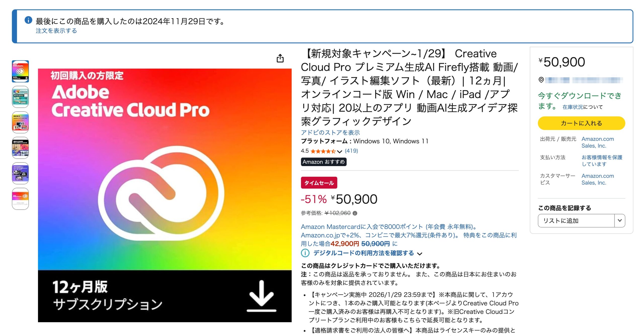The height and width of the screenshot is (336, 644).
Task: Open the (419) reviews link
Action: (351, 151)
